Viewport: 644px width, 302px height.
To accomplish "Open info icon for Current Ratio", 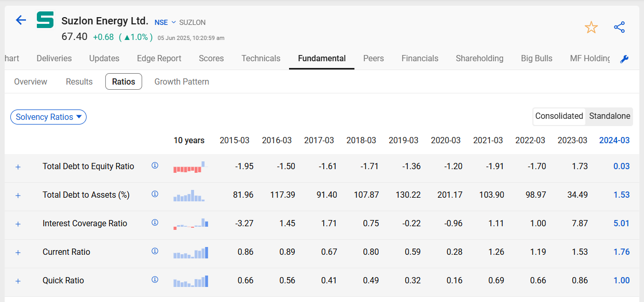I will click(155, 251).
